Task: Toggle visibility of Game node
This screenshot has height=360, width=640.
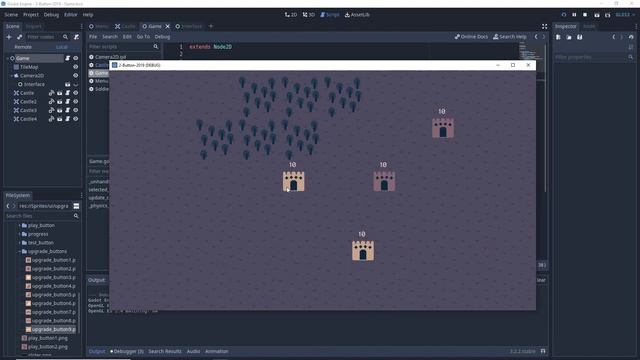Action: point(76,58)
